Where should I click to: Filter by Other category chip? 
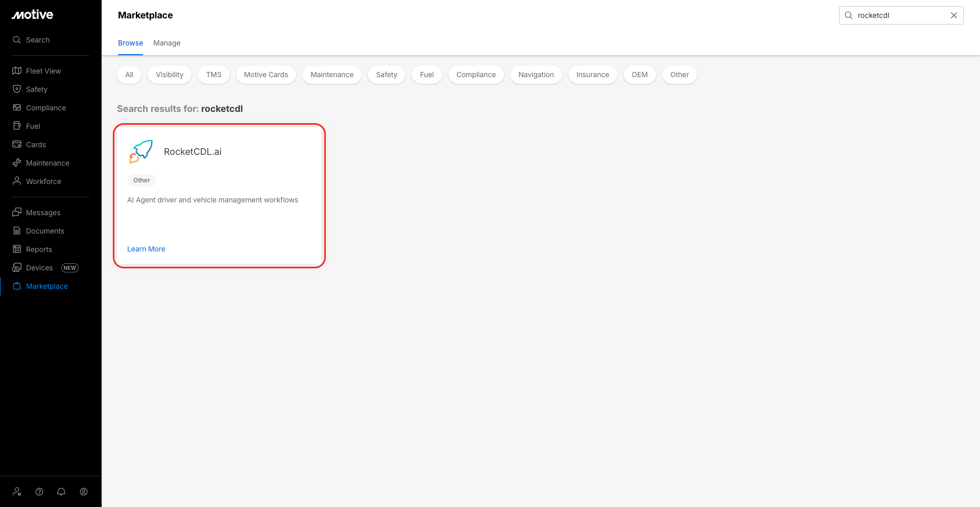point(680,75)
